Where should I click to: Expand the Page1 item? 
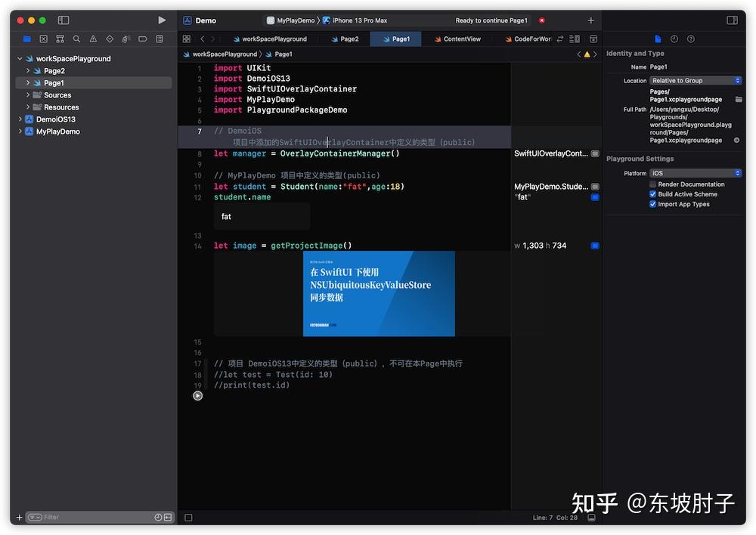click(28, 82)
